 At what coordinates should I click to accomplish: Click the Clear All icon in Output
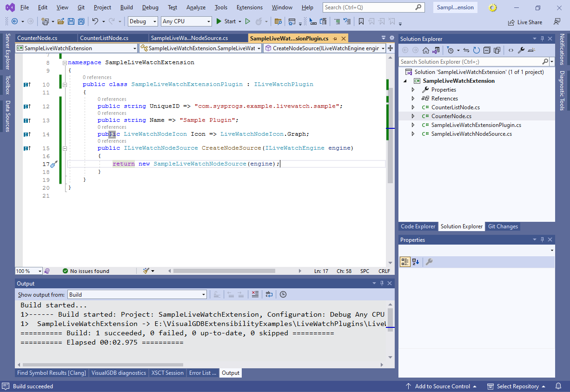coord(255,294)
